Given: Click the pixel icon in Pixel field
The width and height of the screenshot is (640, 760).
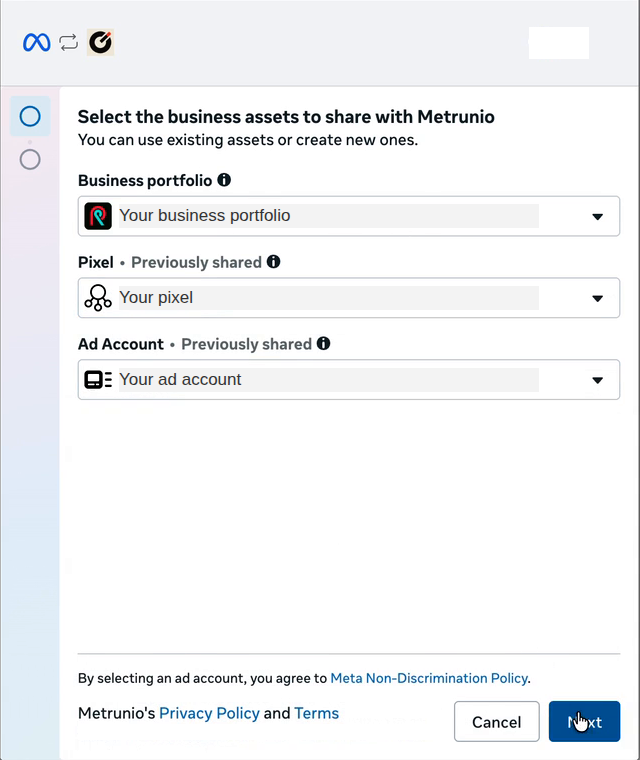Looking at the screenshot, I should 98,298.
